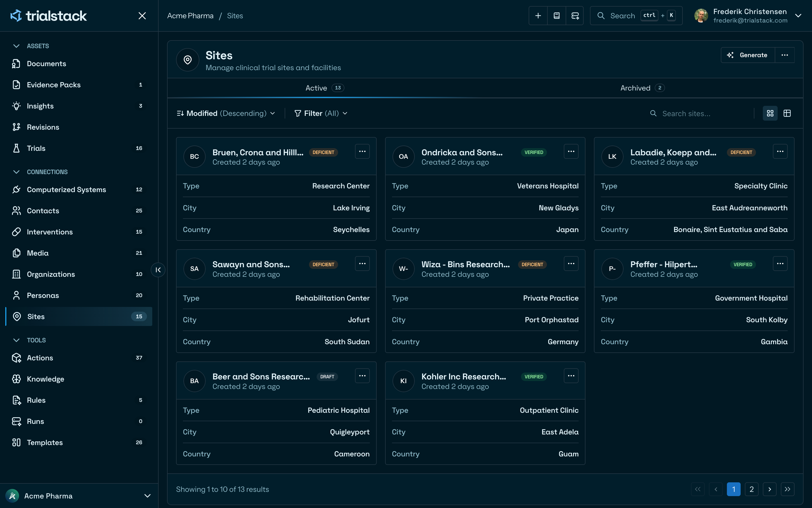Collapse sidebar using the arrow handle
Screen dimensions: 812x508
[x=158, y=270]
